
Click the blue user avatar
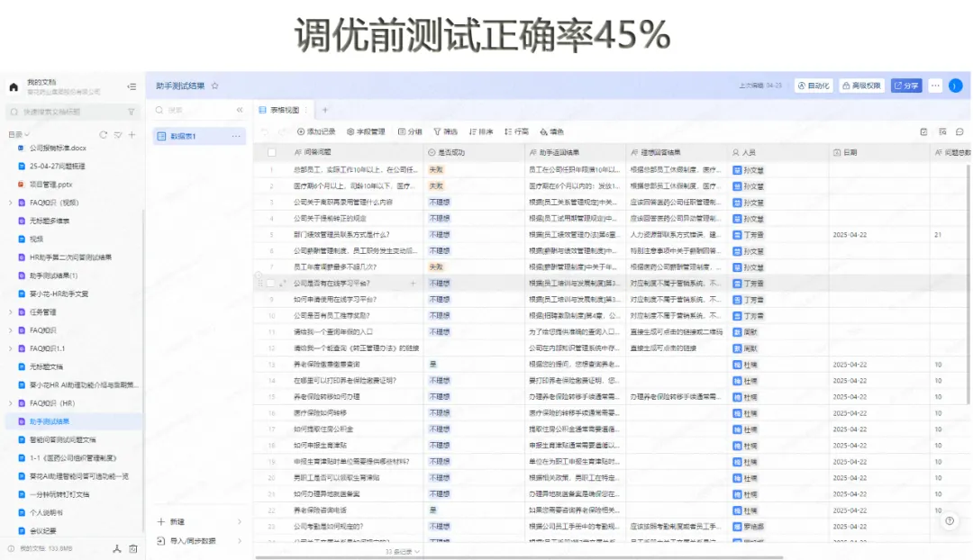(x=956, y=86)
